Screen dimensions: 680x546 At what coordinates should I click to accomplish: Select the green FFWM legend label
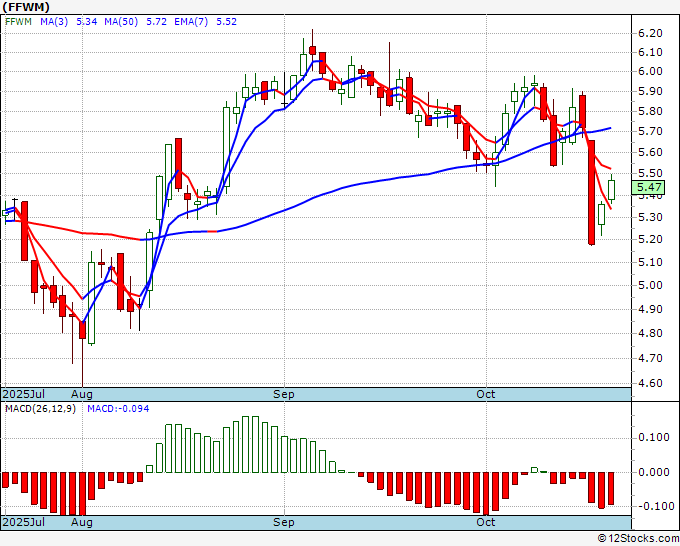point(18,22)
